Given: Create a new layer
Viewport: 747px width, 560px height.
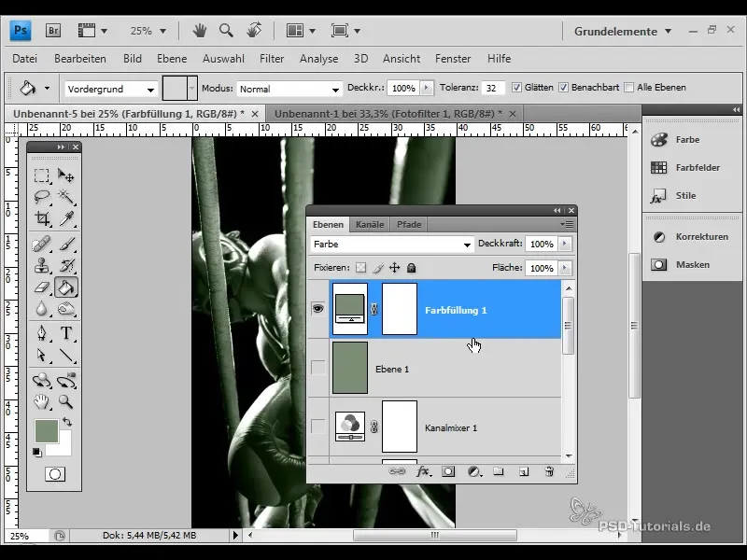Looking at the screenshot, I should (524, 471).
